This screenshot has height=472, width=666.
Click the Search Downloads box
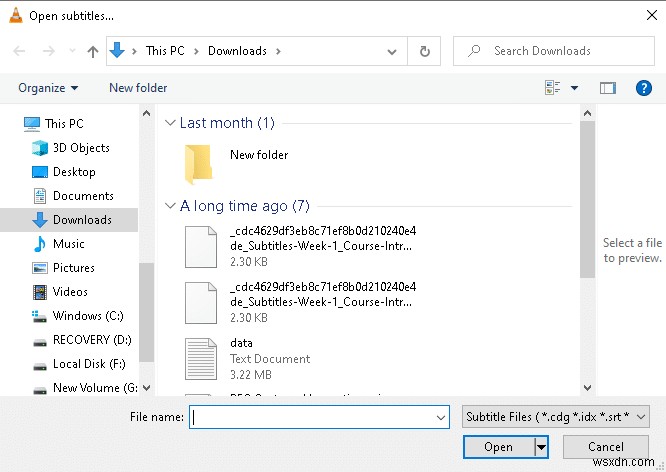point(554,51)
